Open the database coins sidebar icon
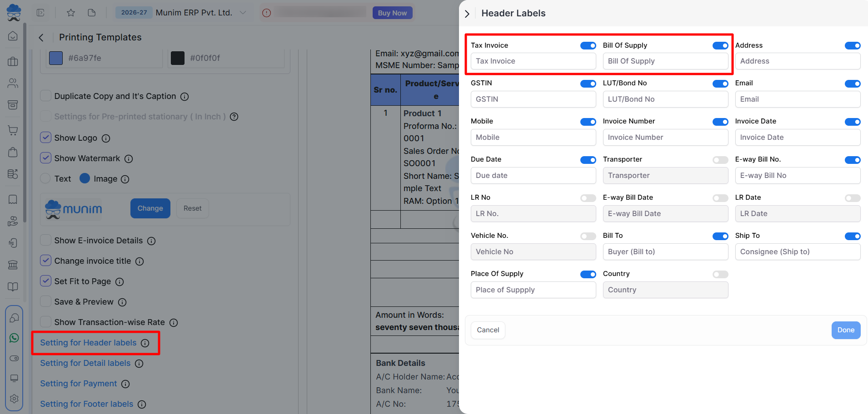This screenshot has width=868, height=414. [x=13, y=174]
